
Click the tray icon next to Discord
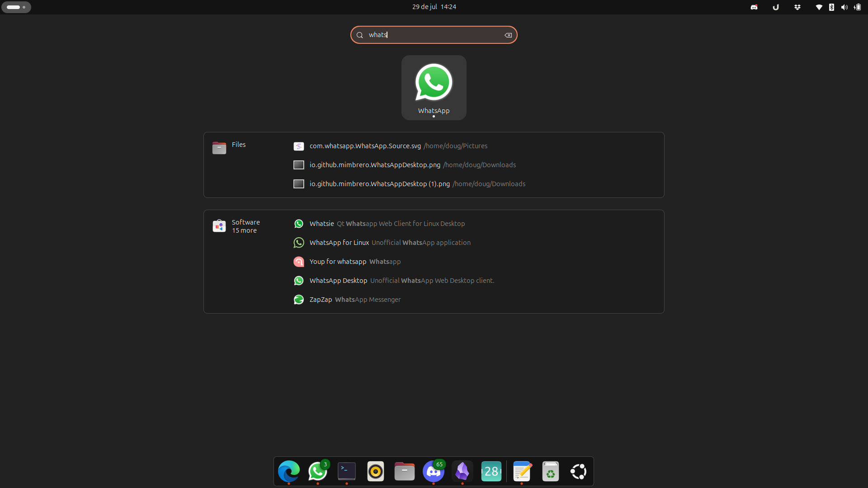tap(776, 7)
